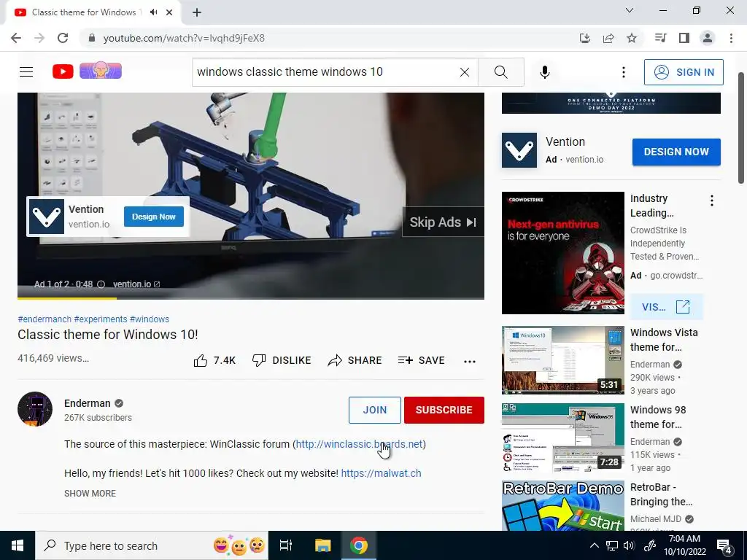Open tab search chevron
The image size is (747, 560).
630,10
